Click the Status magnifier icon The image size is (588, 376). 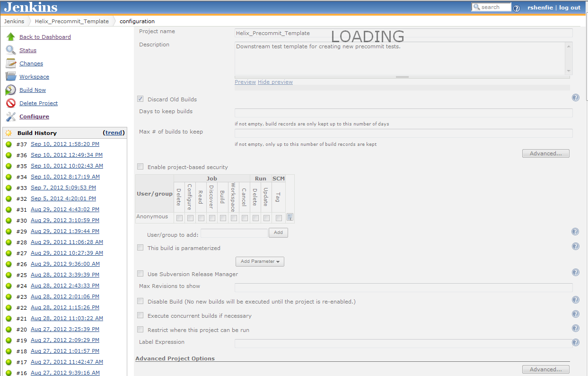(11, 50)
